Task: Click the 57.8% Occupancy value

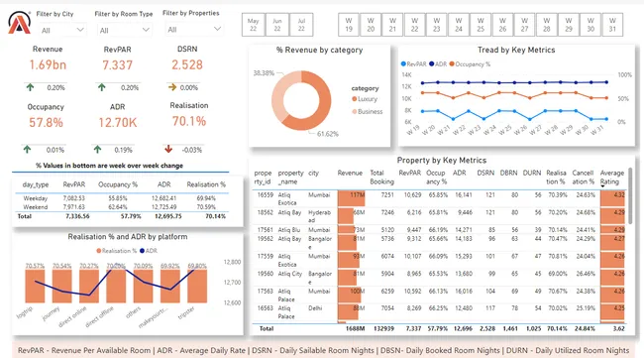Action: point(46,123)
